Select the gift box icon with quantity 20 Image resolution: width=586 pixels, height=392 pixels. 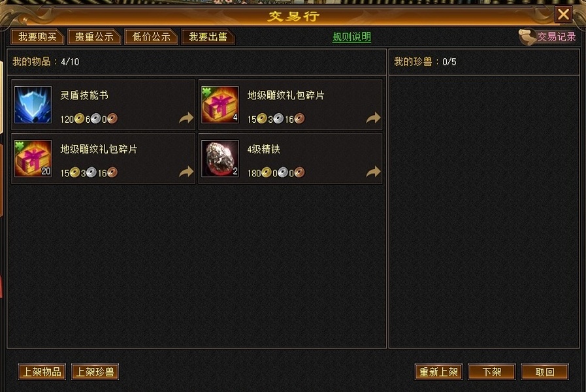point(33,159)
